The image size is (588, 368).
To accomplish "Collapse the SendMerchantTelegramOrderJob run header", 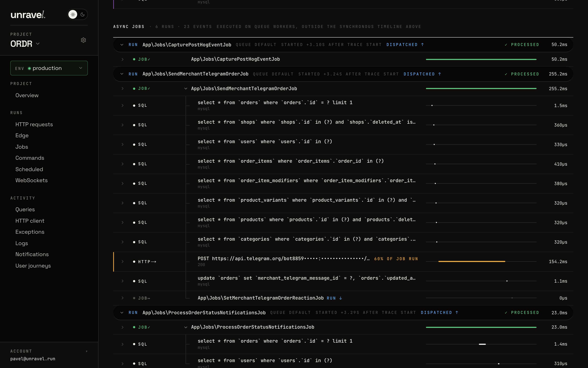I will tap(122, 74).
